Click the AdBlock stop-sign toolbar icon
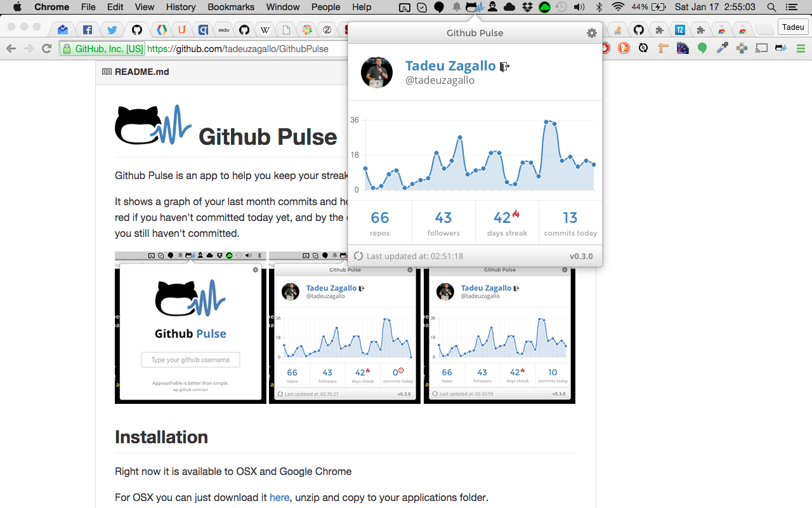Screen dimensions: 812x508 (x=606, y=48)
